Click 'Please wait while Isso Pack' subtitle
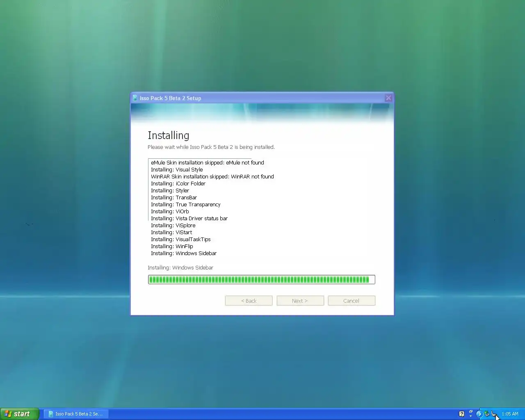 (x=211, y=147)
